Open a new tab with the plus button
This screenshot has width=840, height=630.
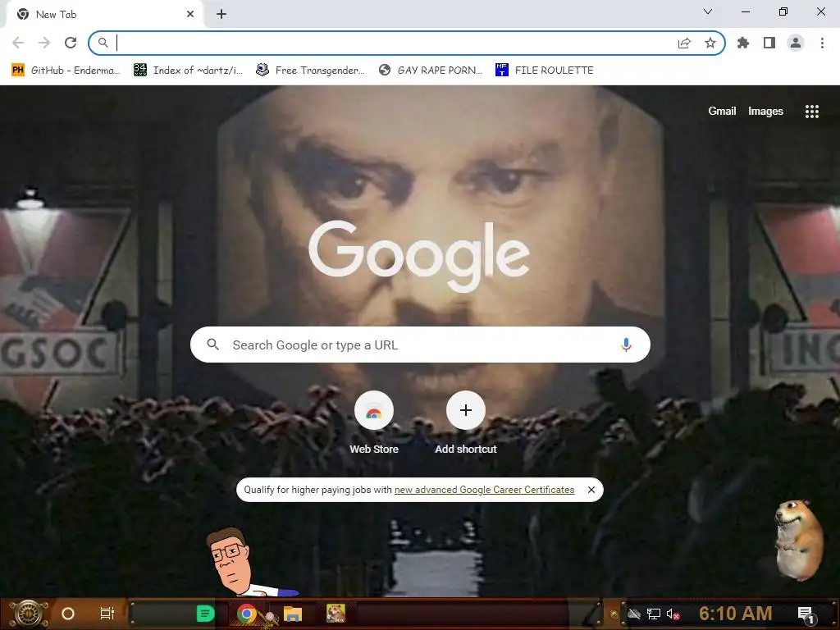click(221, 15)
